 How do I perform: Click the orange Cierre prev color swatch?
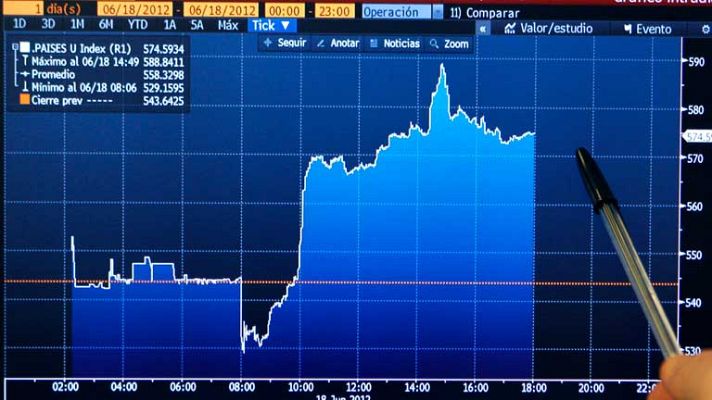coord(24,99)
